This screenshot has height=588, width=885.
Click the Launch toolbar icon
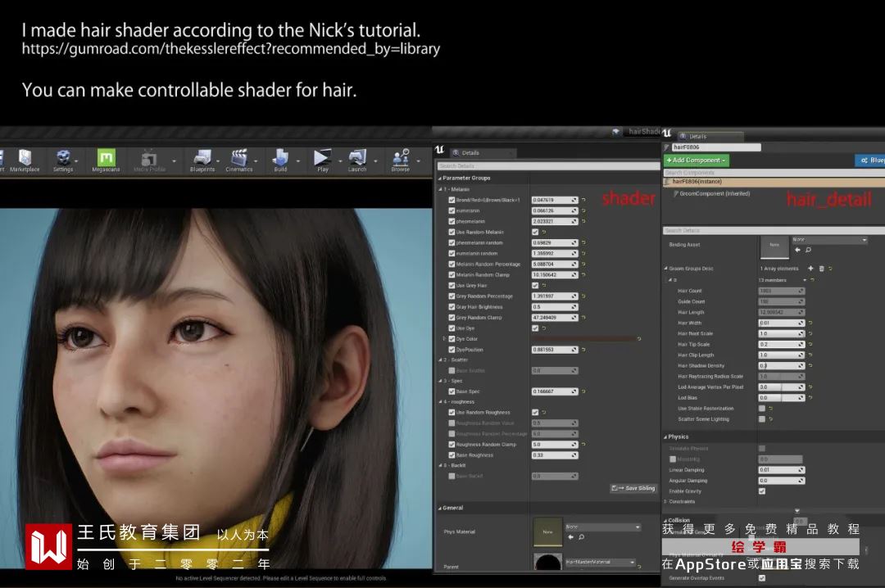357,159
